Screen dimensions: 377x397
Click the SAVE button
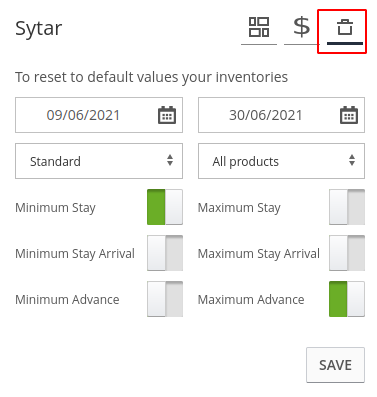click(x=335, y=365)
